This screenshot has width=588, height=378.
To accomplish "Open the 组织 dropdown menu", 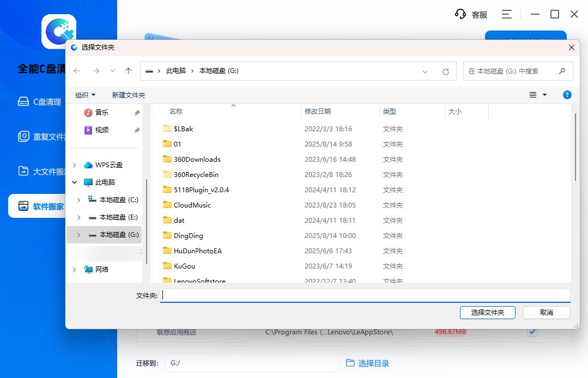I will tap(84, 94).
